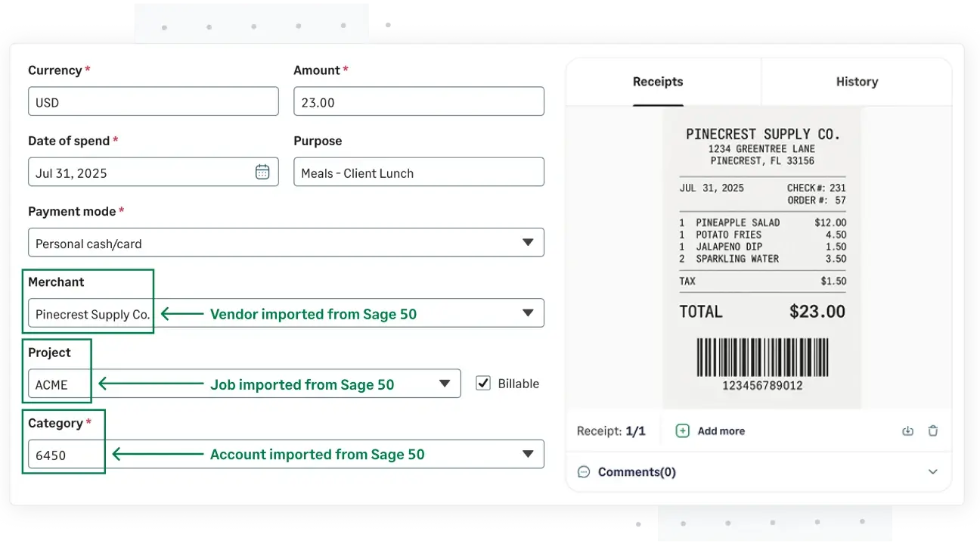Click the receipt image thumbnail
This screenshot has height=544, width=980.
point(761,257)
